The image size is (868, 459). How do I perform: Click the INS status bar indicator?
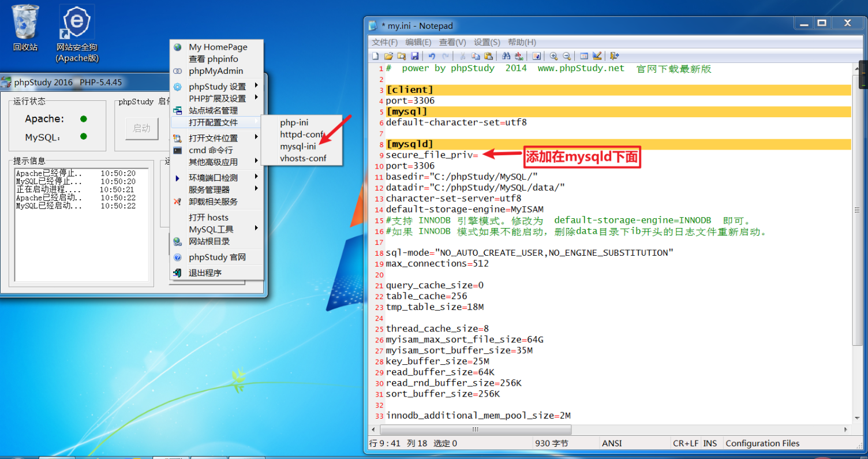point(710,443)
